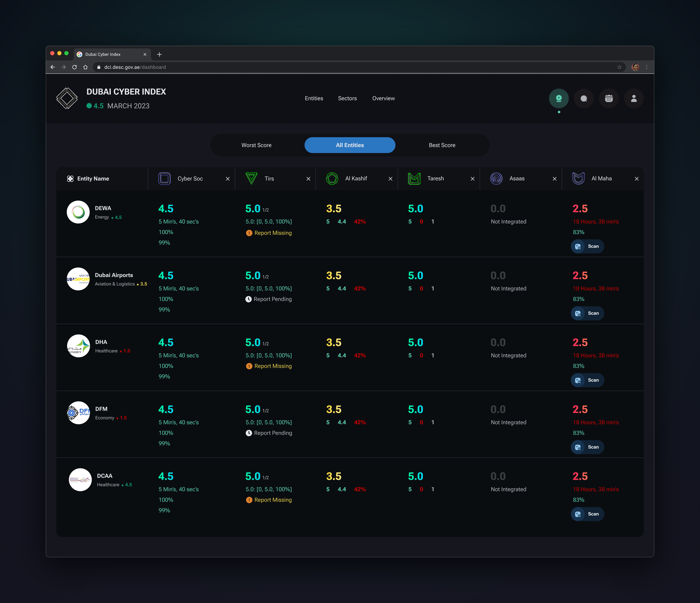Go back in the browser
This screenshot has height=603, width=700.
[x=53, y=67]
